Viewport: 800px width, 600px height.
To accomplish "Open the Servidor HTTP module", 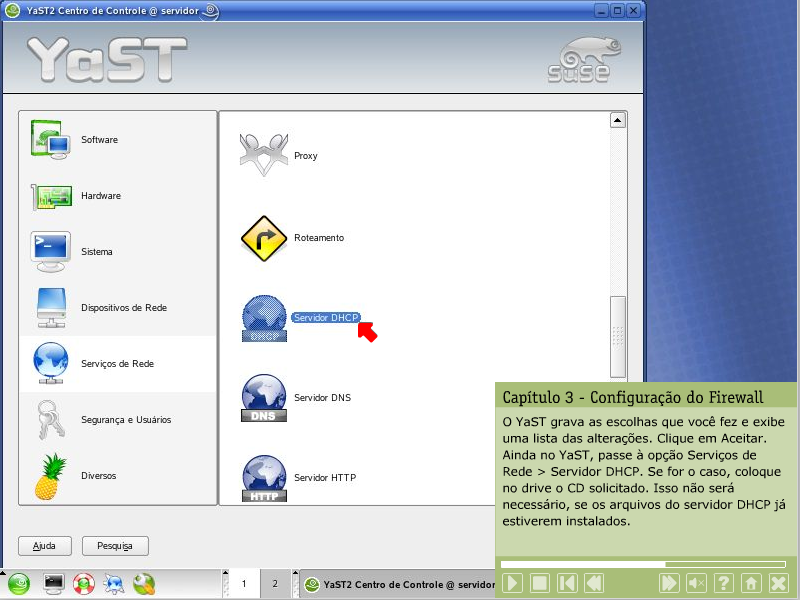I will coord(324,478).
